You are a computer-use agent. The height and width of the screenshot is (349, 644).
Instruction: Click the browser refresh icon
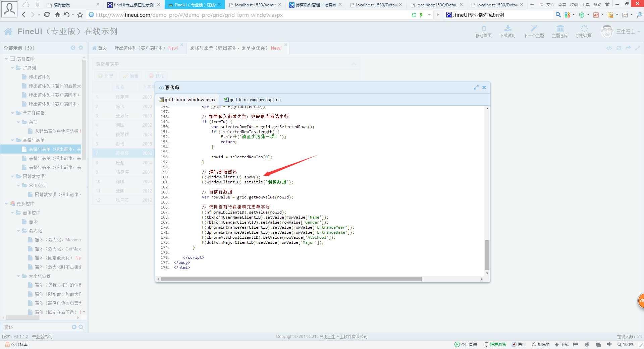(x=47, y=15)
